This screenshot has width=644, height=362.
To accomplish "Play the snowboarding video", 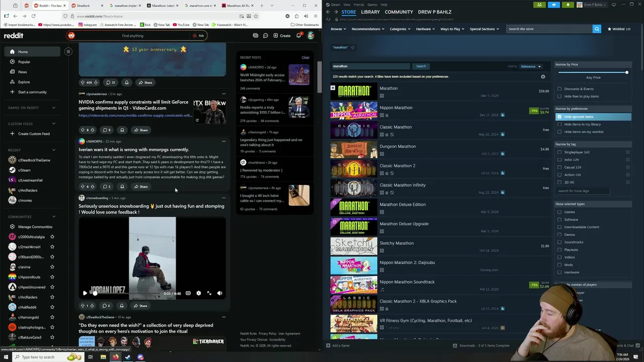I will click(x=85, y=293).
